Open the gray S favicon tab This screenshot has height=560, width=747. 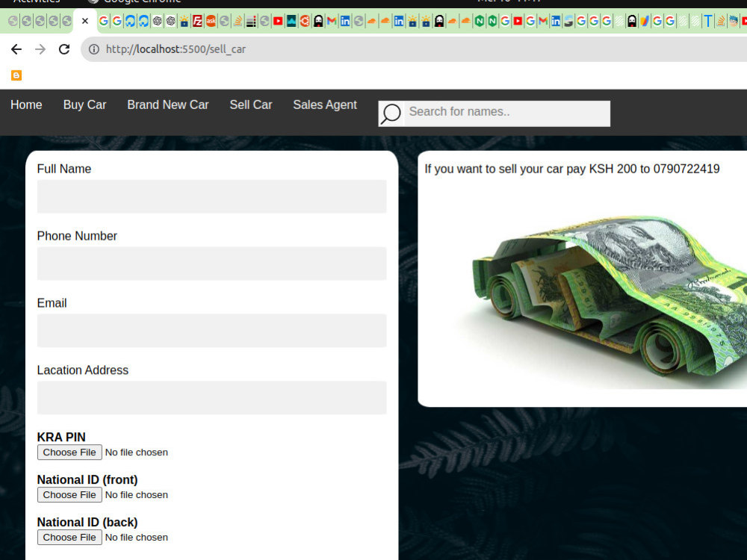(568, 21)
